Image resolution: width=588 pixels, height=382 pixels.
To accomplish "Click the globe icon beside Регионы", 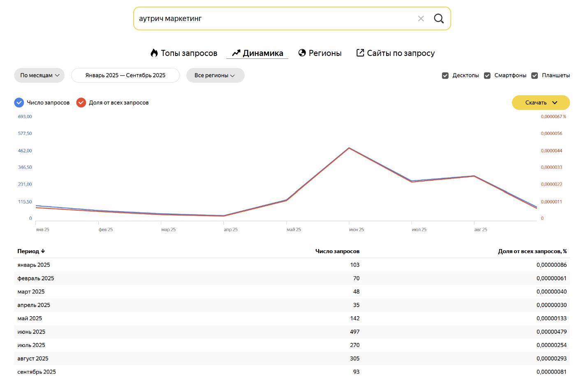I will (302, 53).
